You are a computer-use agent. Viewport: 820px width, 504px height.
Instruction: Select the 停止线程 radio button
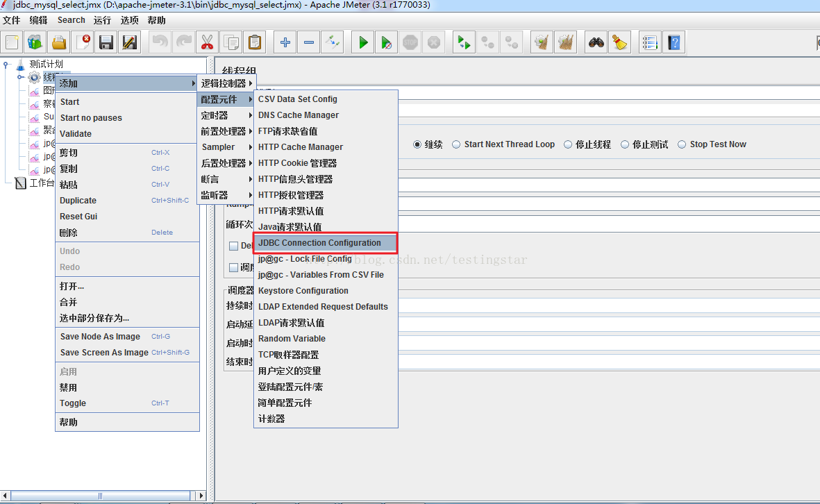coord(568,144)
